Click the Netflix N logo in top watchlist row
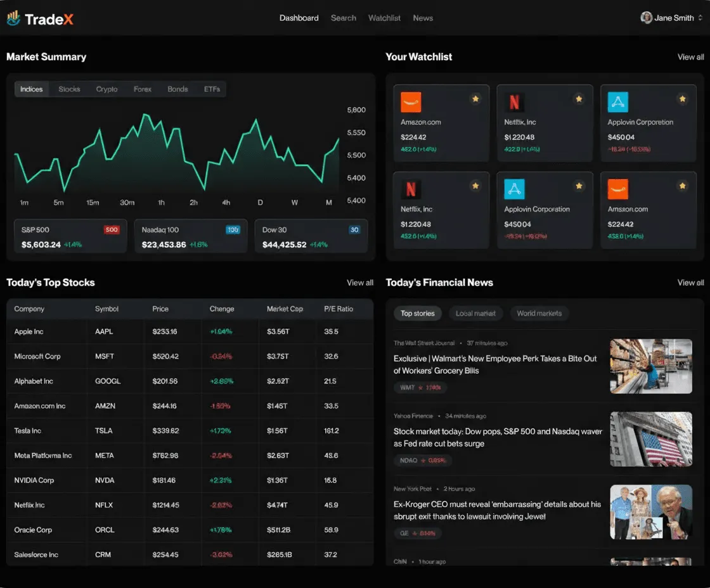Image resolution: width=710 pixels, height=588 pixels. pyautogui.click(x=514, y=102)
